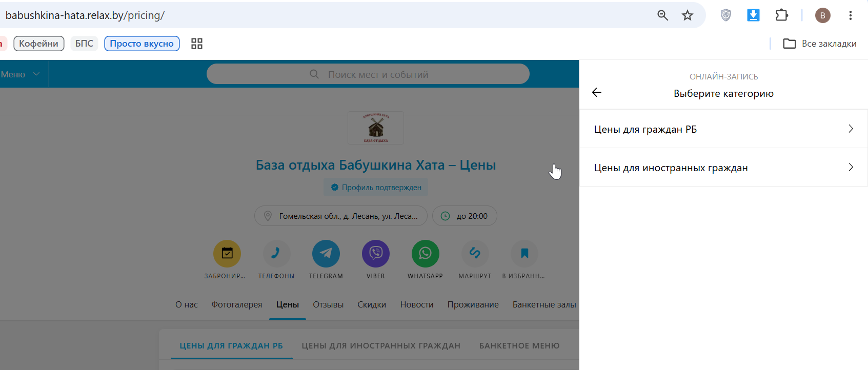Viewport: 868px width, 370px height.
Task: Select Цены для граждан РБ category
Action: (723, 129)
